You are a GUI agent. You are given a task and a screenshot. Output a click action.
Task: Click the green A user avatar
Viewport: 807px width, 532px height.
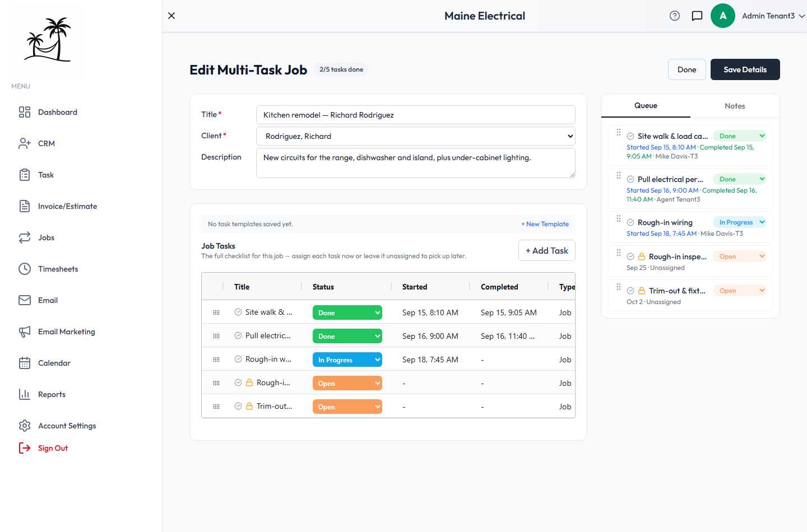[x=723, y=16]
